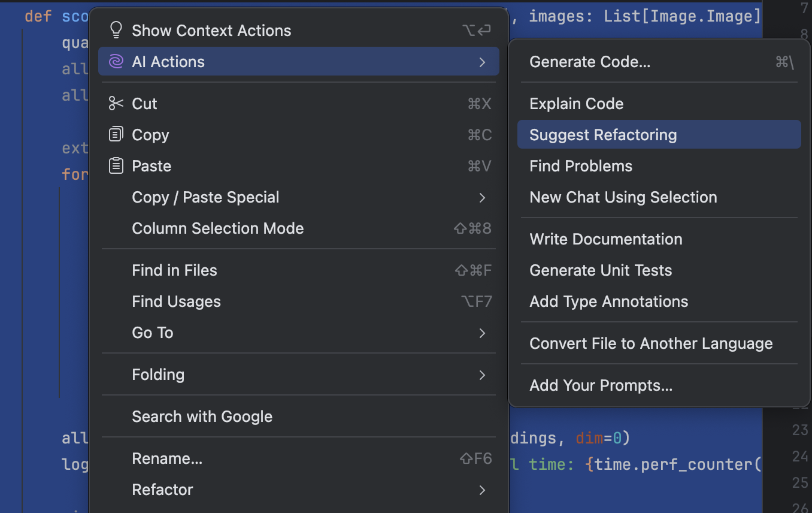Expand the Refactor submenu arrow

pyautogui.click(x=483, y=490)
